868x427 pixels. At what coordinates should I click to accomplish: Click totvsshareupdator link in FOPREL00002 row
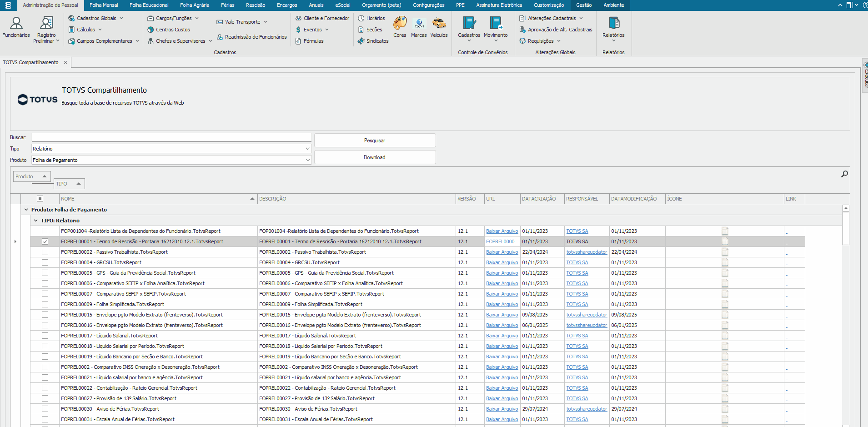point(587,252)
